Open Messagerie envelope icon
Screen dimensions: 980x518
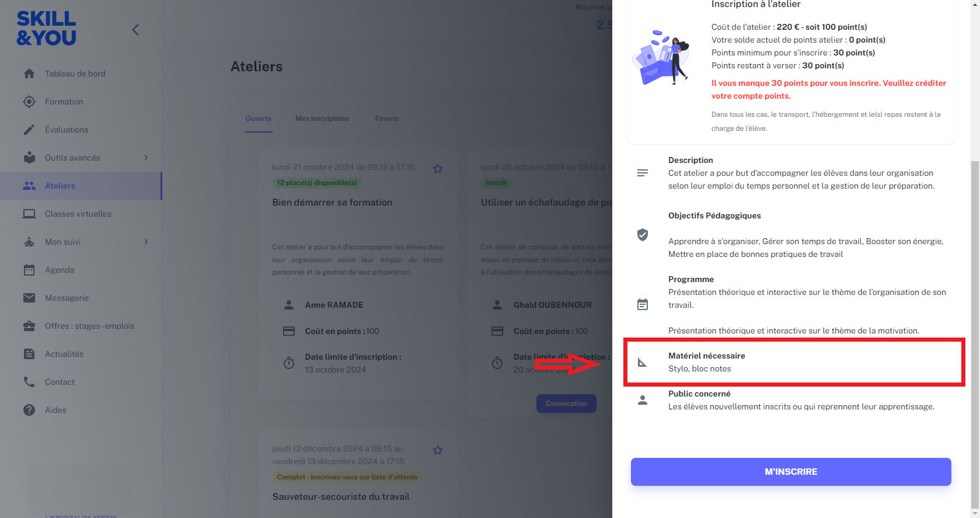[29, 298]
